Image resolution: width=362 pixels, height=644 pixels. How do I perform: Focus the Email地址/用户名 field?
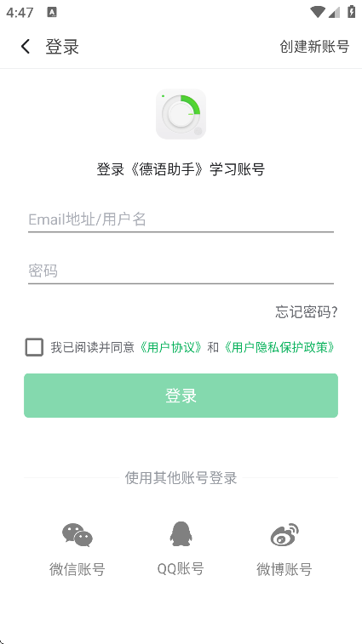pos(181,219)
